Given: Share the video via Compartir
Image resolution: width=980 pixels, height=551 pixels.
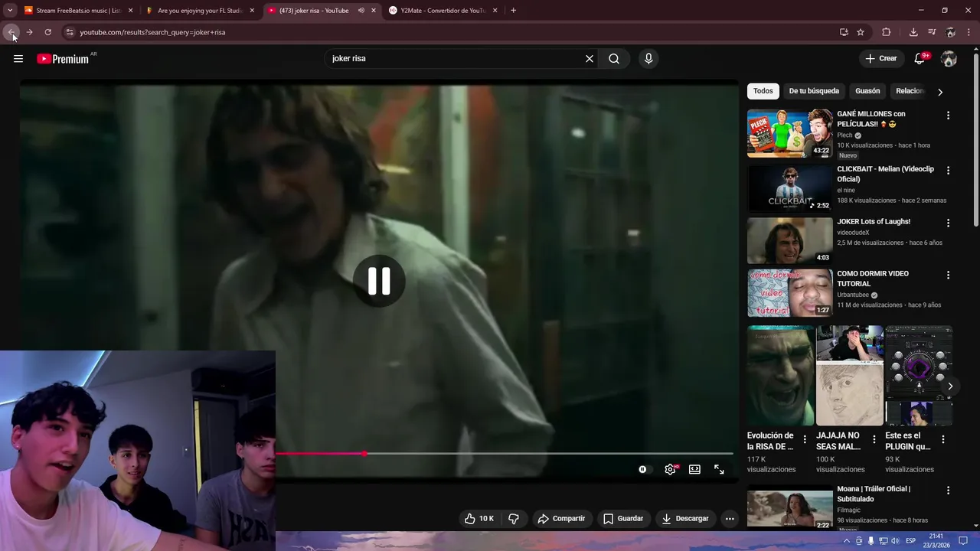Looking at the screenshot, I should coord(561,519).
